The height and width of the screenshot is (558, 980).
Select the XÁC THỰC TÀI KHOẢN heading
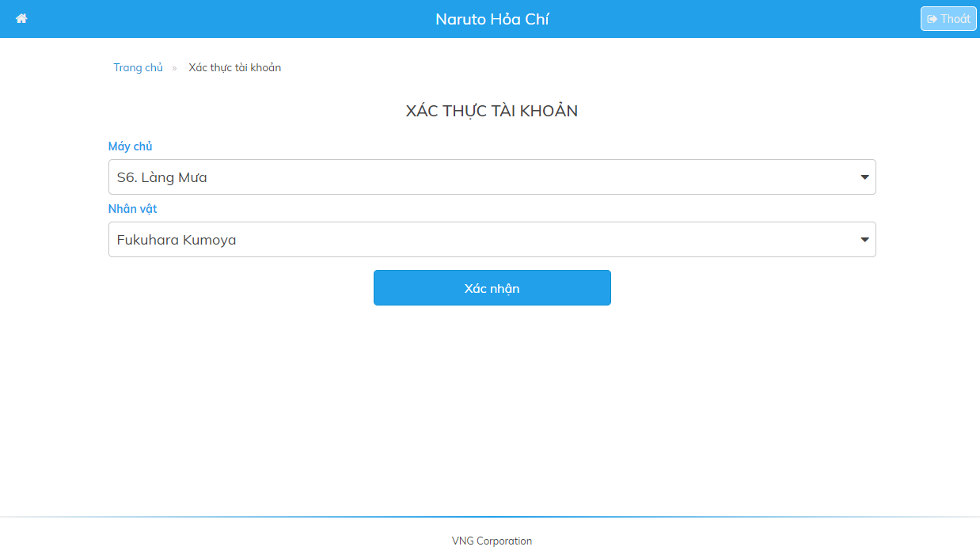(x=492, y=111)
